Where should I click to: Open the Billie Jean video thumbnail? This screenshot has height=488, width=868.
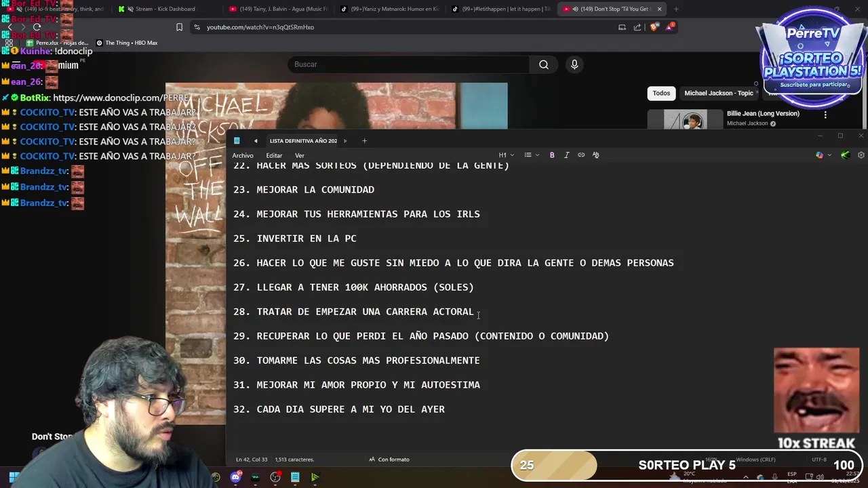[x=685, y=119]
